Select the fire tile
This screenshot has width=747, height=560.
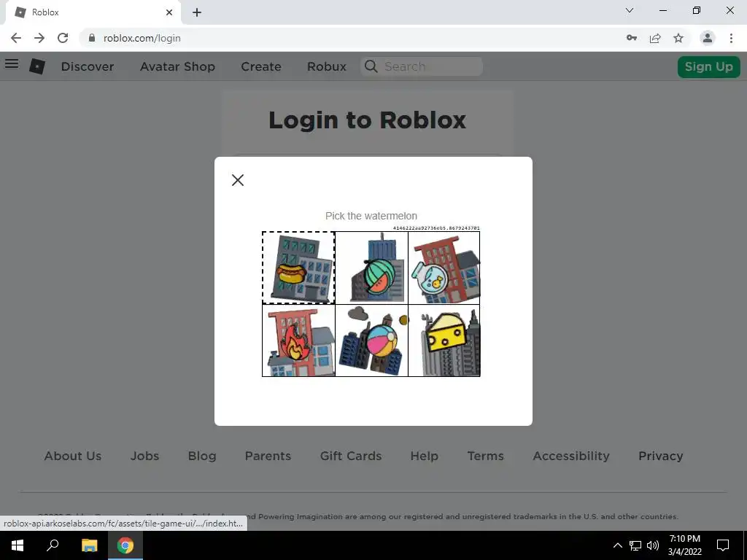pyautogui.click(x=298, y=341)
